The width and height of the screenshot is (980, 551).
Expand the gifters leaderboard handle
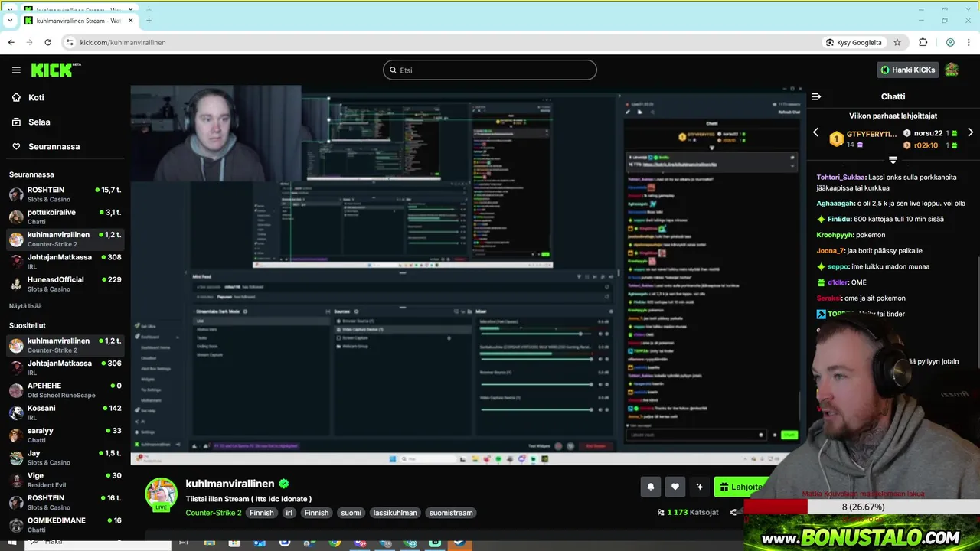[x=893, y=159]
